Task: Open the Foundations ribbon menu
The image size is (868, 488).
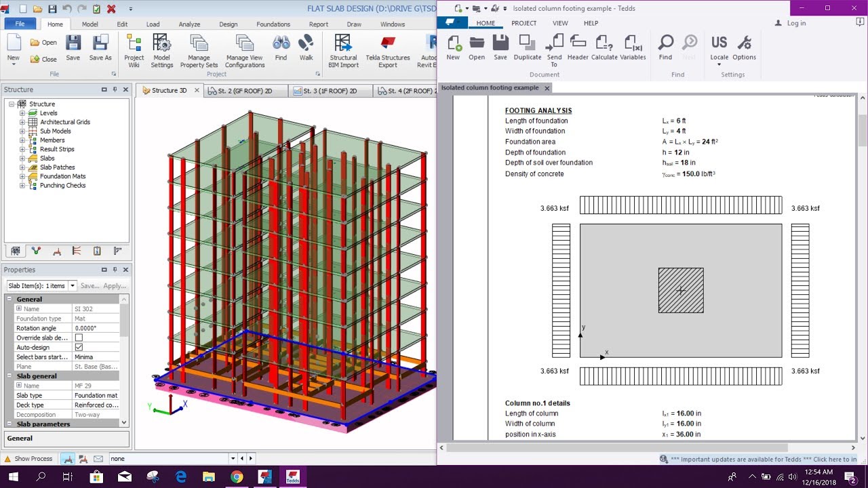Action: pos(273,24)
